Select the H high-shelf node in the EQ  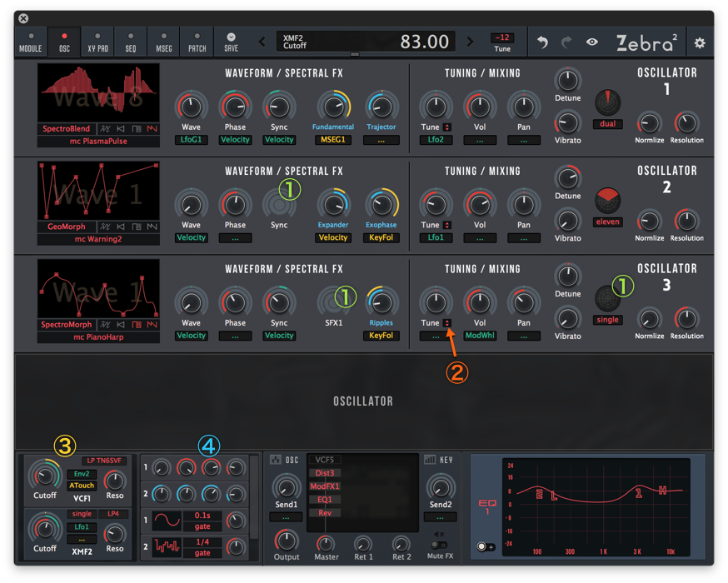662,491
